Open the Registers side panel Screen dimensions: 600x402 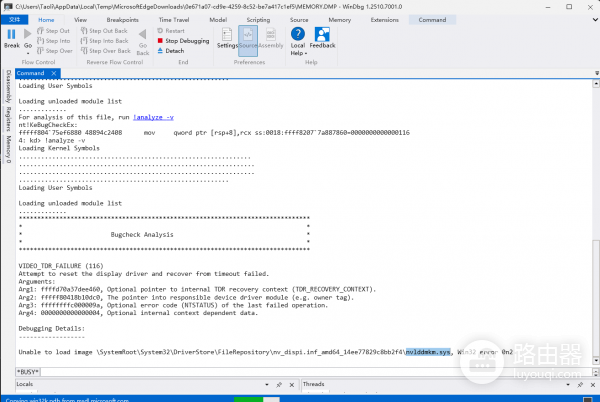tap(8, 119)
